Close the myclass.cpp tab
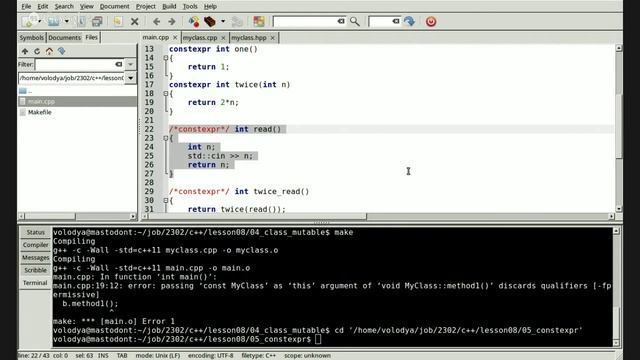This screenshot has height=360, width=640. click(223, 38)
